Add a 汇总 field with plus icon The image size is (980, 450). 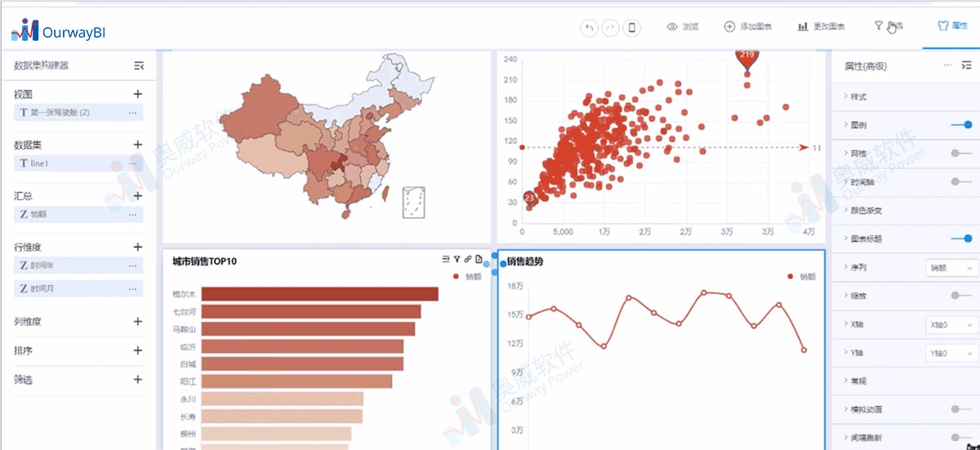(x=138, y=196)
